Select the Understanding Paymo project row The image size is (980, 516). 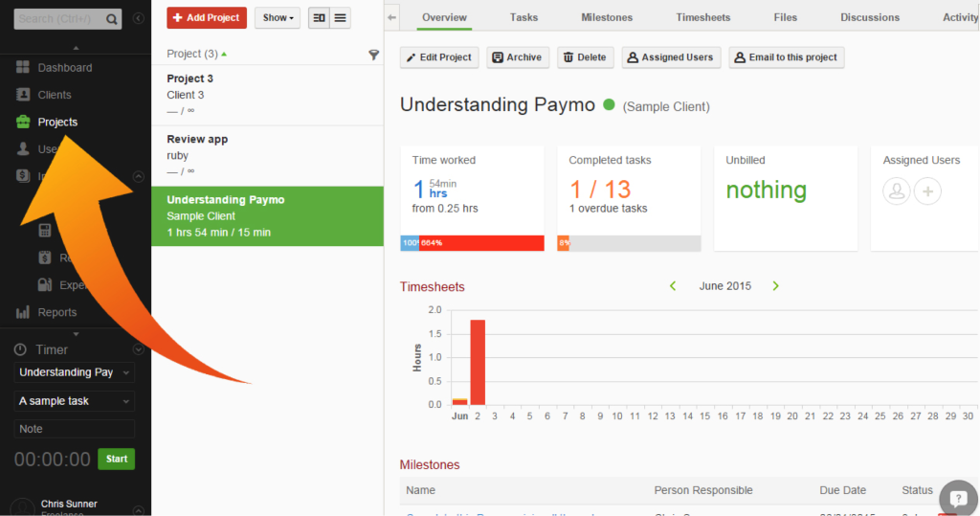pyautogui.click(x=268, y=215)
